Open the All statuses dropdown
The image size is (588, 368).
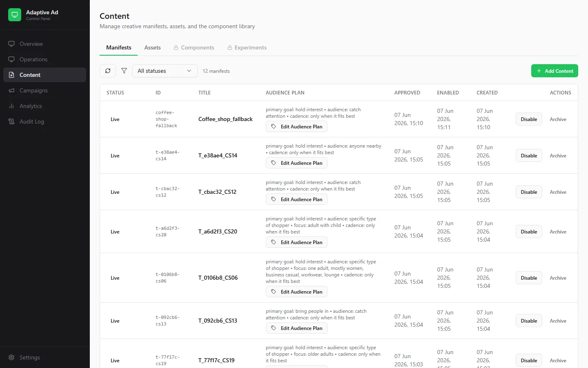[x=165, y=71]
